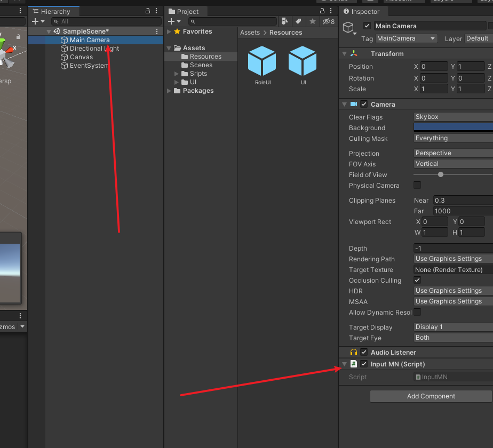Open the Tag MainCamera dropdown

click(407, 38)
